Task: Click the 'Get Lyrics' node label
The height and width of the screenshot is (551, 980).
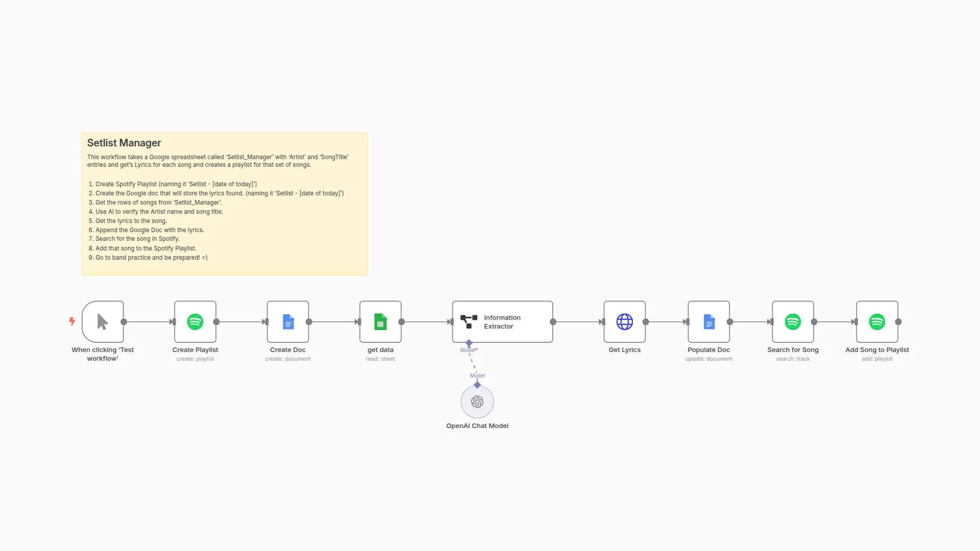Action: [624, 350]
